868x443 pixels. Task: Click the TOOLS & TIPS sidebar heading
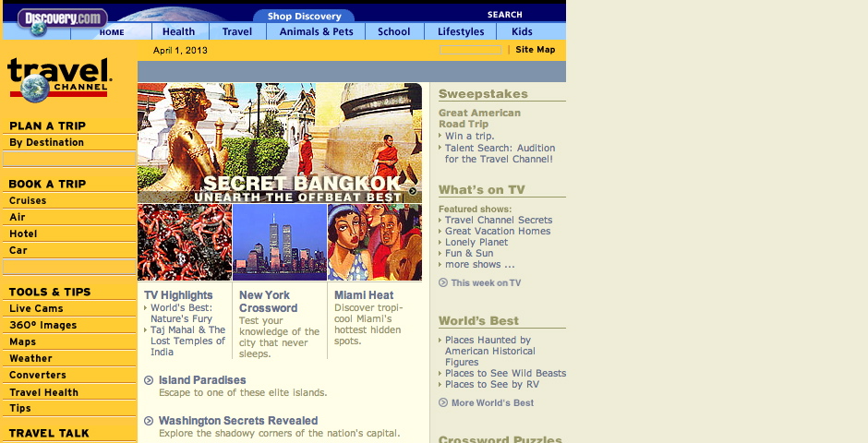coord(50,292)
